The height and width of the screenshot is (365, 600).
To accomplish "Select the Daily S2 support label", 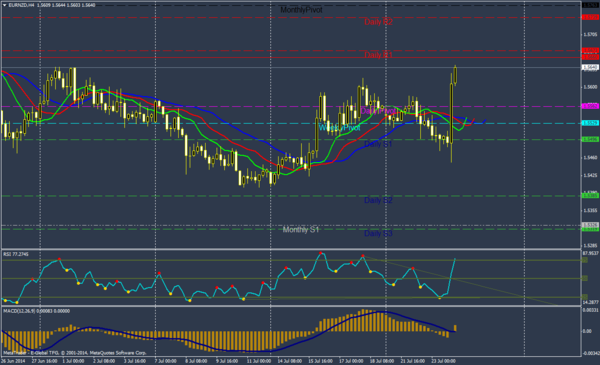I will click(378, 200).
